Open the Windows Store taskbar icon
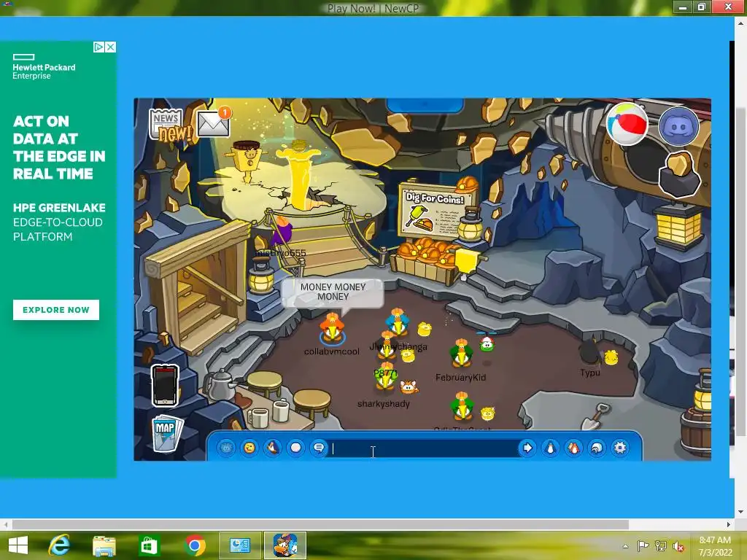The image size is (747, 560). (149, 545)
